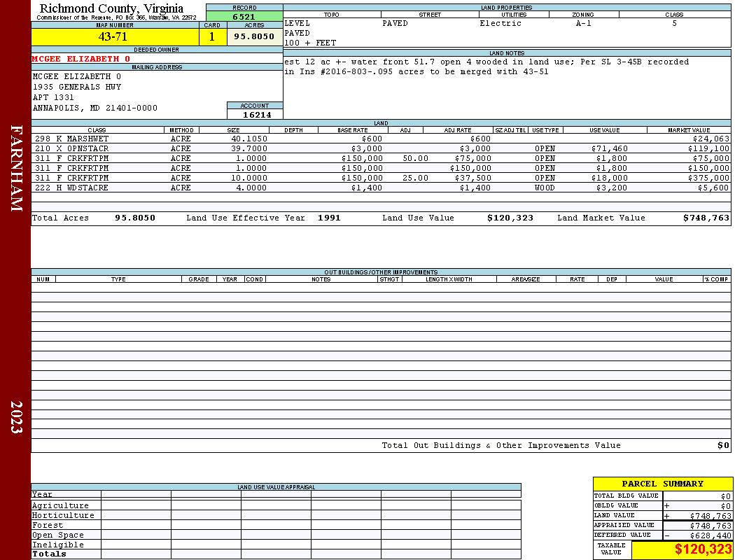Image resolution: width=735 pixels, height=560 pixels.
Task: Click the land class value 5
Action: 675,23
